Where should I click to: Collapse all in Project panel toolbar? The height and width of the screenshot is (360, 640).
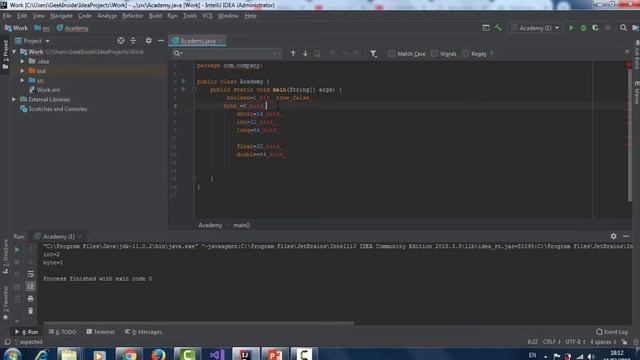(133, 40)
